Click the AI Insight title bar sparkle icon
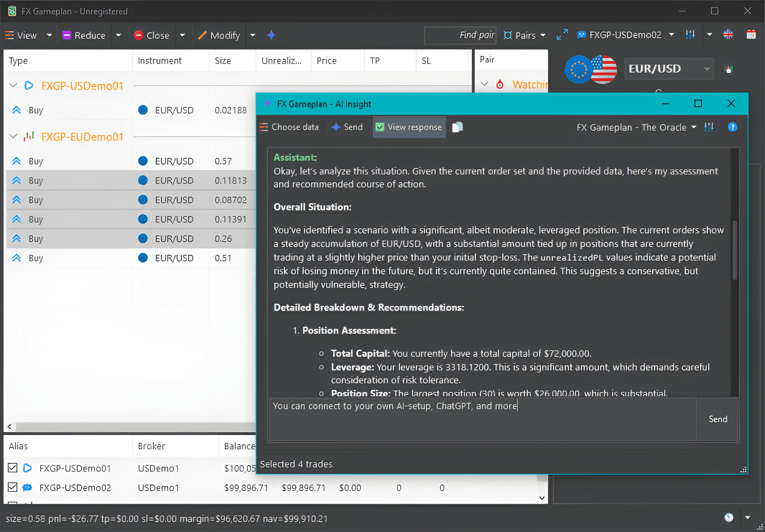Viewport: 765px width, 532px height. (268, 104)
